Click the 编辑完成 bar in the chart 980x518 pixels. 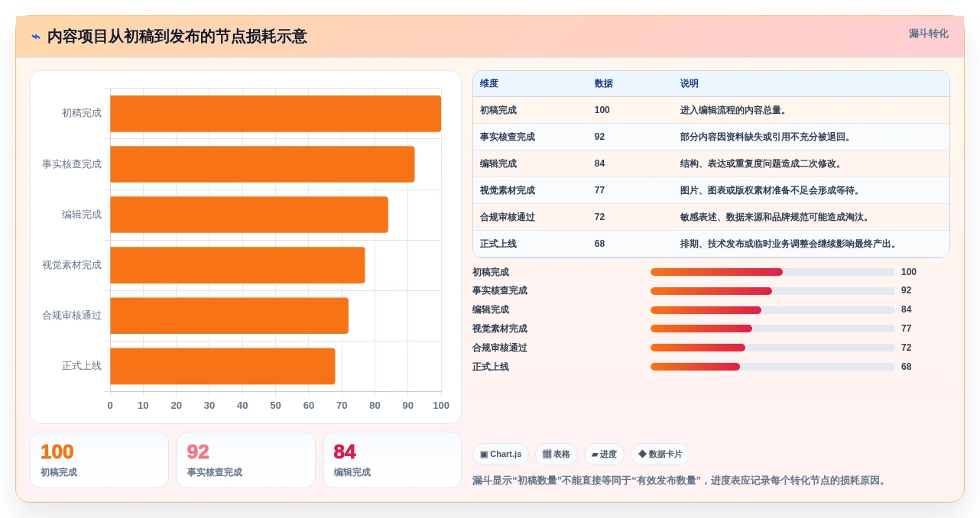(x=249, y=215)
